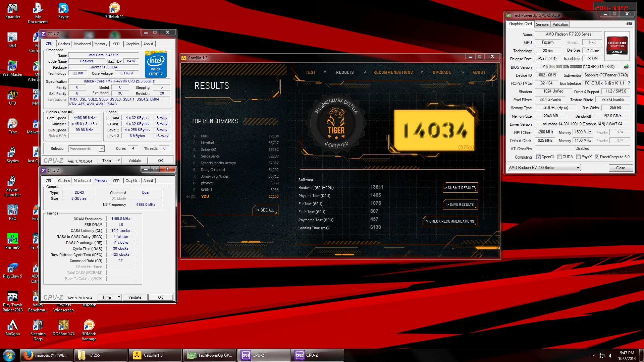Open Mainboard tab in upper CPU-Z window
The width and height of the screenshot is (644, 362).
82,44
